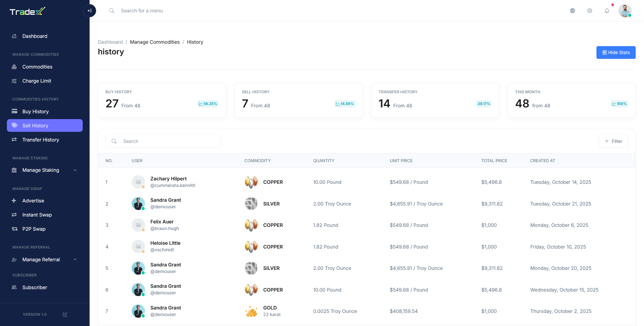Open settings gear in header
Viewport: 644px width, 326px height.
(590, 11)
